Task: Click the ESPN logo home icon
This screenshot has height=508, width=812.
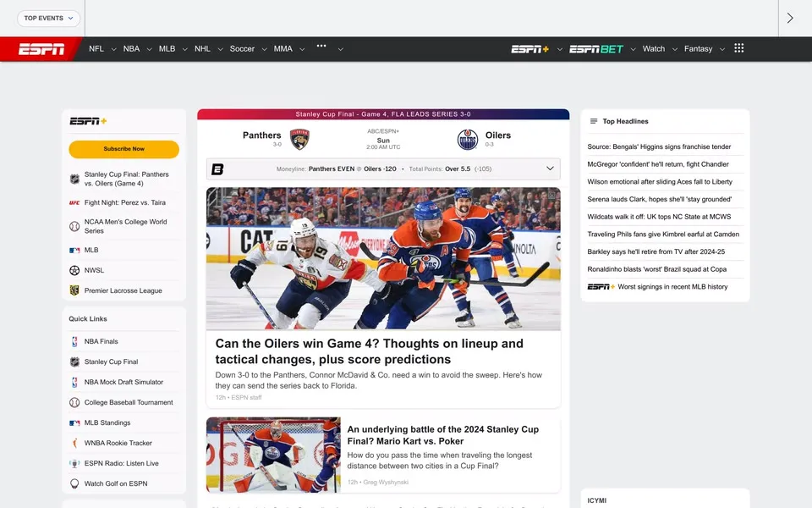Action: click(x=41, y=49)
